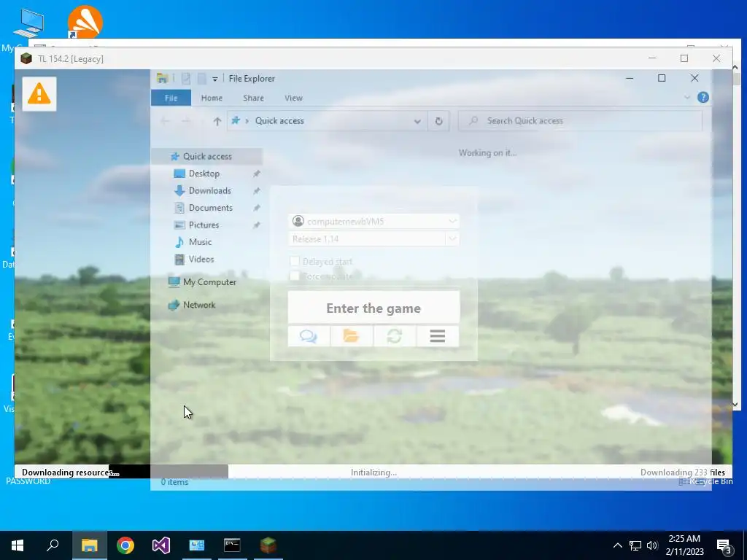The width and height of the screenshot is (747, 560).
Task: Open taskbar search magnifier
Action: pos(53,545)
